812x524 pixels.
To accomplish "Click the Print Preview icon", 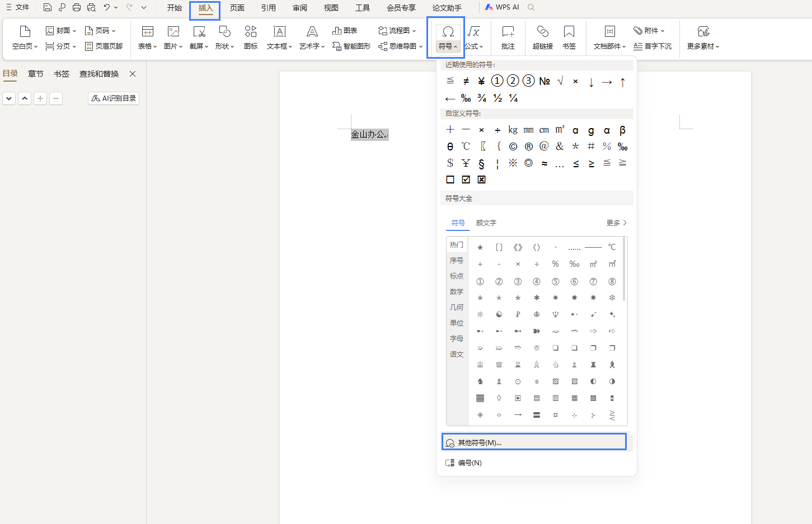I will 91,7.
